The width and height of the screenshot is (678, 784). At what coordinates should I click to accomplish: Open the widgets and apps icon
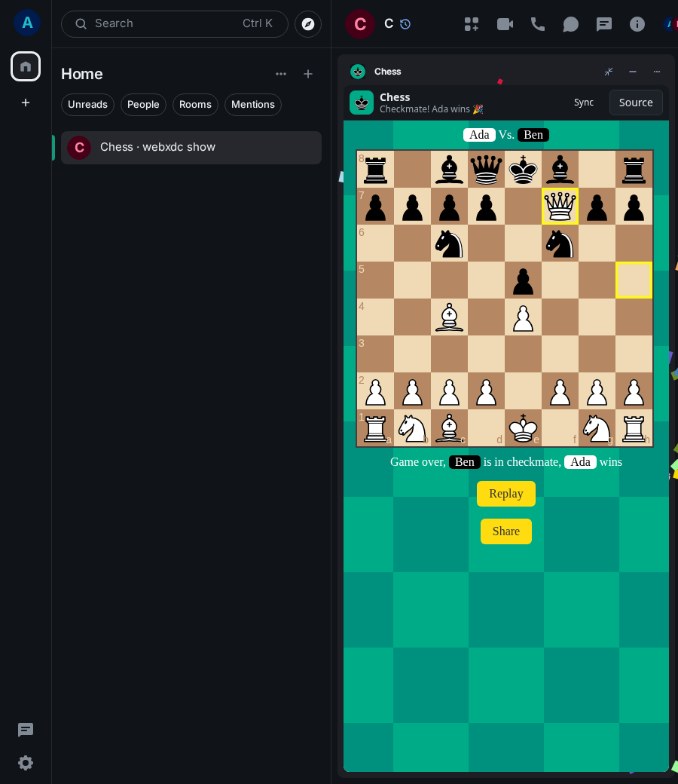471,24
